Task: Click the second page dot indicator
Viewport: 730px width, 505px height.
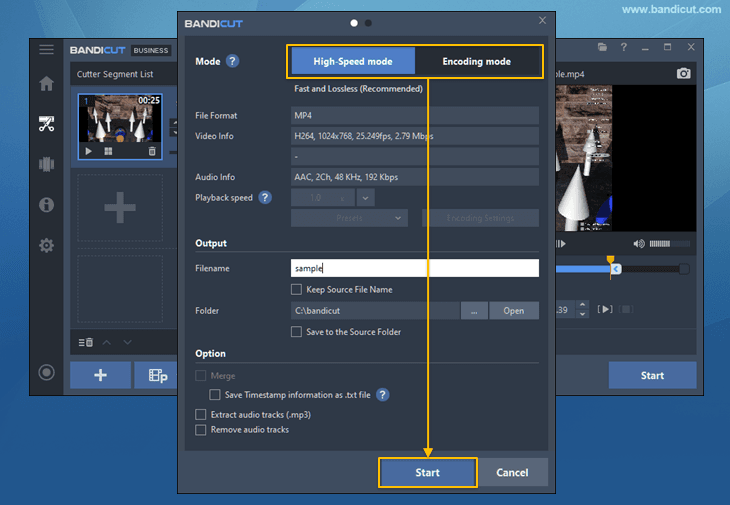Action: coord(368,23)
